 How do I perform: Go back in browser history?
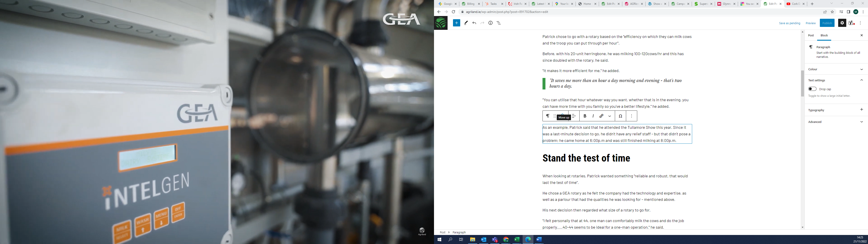pos(439,12)
